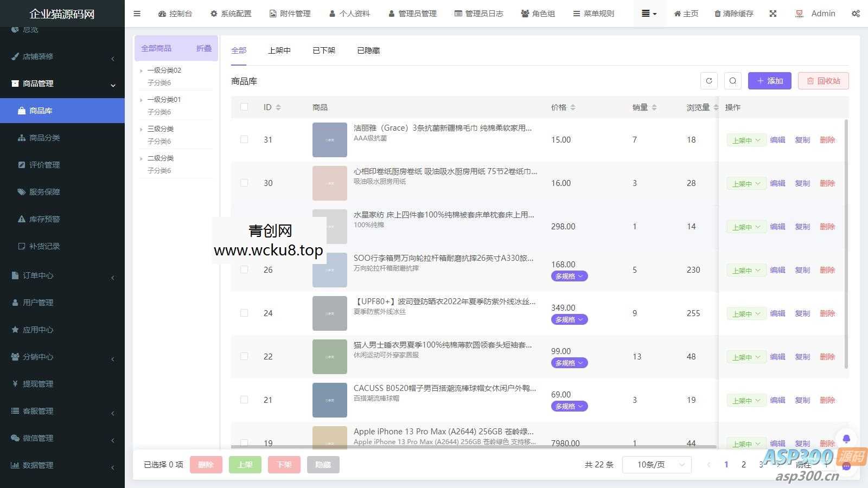Check the checkbox for product ID 22

coord(244,356)
